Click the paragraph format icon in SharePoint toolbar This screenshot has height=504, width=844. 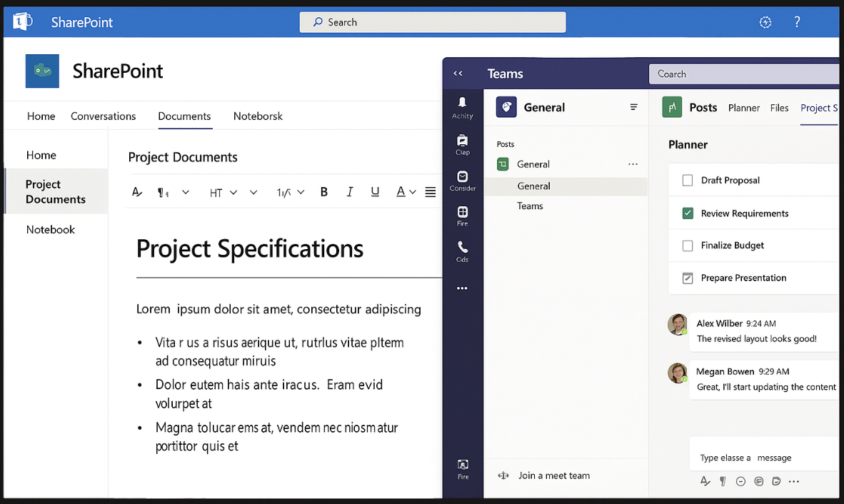coord(163,192)
